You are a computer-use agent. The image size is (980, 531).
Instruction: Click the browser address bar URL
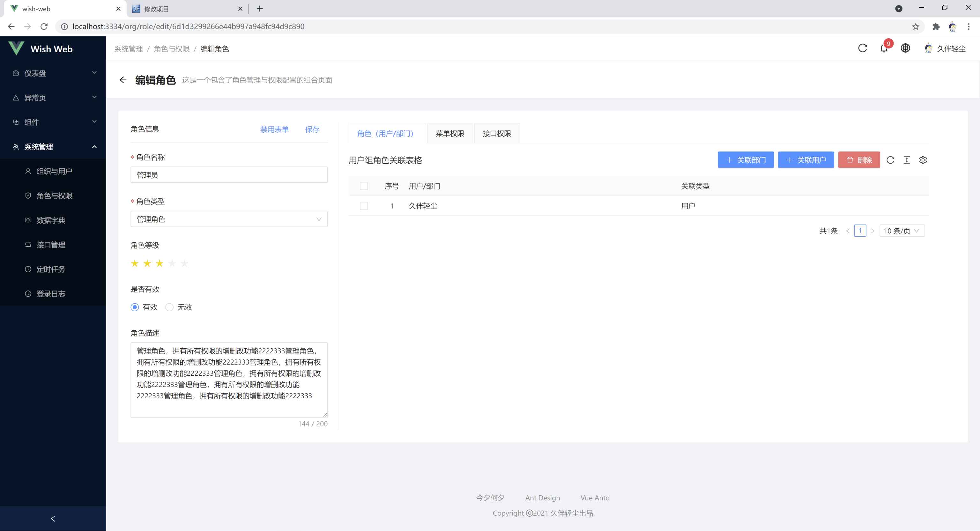[x=188, y=26]
